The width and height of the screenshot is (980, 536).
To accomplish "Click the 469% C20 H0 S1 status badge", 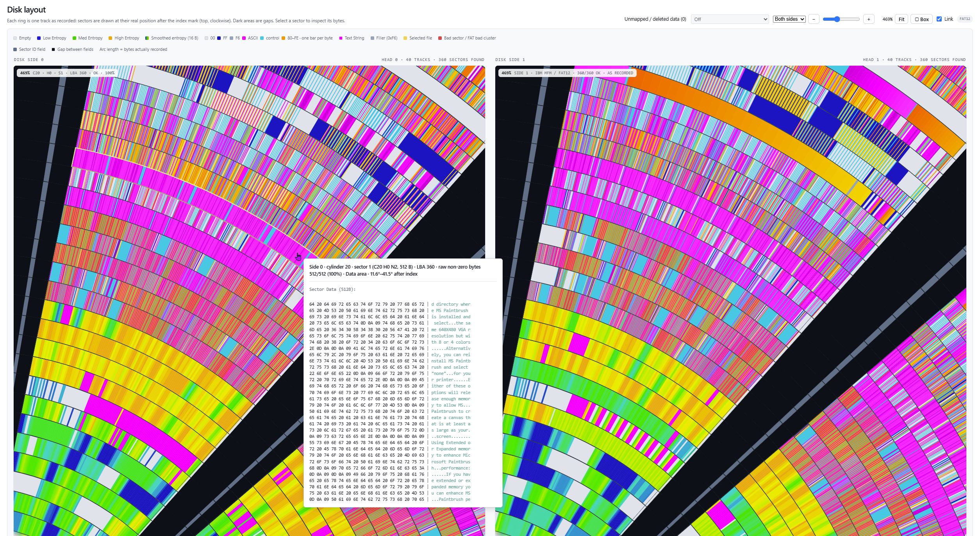I will coord(67,73).
